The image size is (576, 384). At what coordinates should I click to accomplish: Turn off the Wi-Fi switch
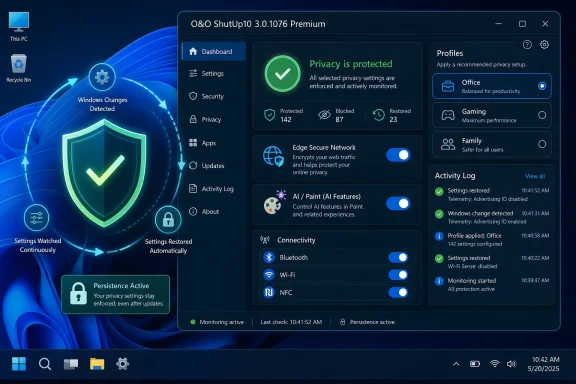click(x=398, y=275)
